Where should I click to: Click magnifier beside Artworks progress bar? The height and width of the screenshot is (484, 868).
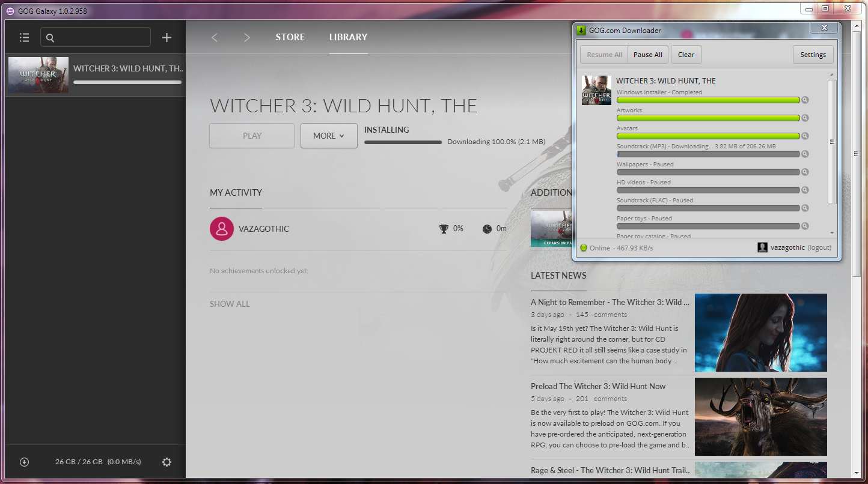805,118
